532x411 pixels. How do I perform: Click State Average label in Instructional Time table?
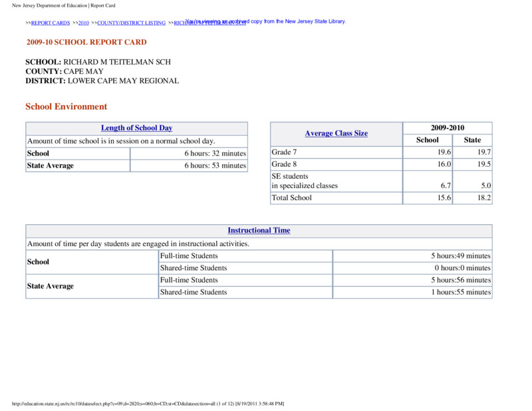[x=51, y=286]
